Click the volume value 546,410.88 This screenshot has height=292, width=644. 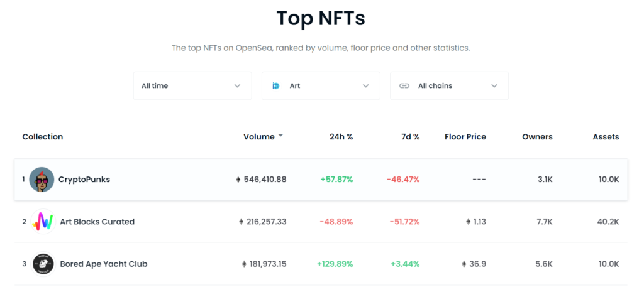(x=265, y=180)
